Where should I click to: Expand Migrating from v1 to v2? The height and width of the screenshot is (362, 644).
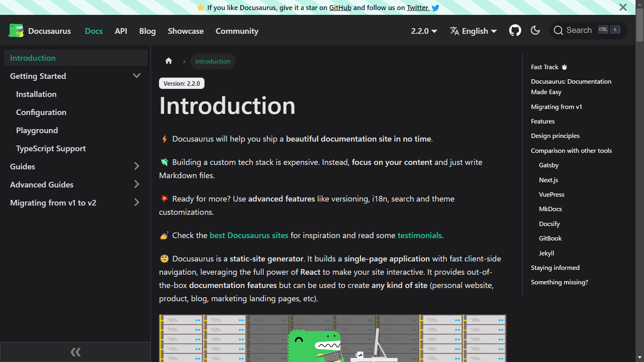coord(136,203)
